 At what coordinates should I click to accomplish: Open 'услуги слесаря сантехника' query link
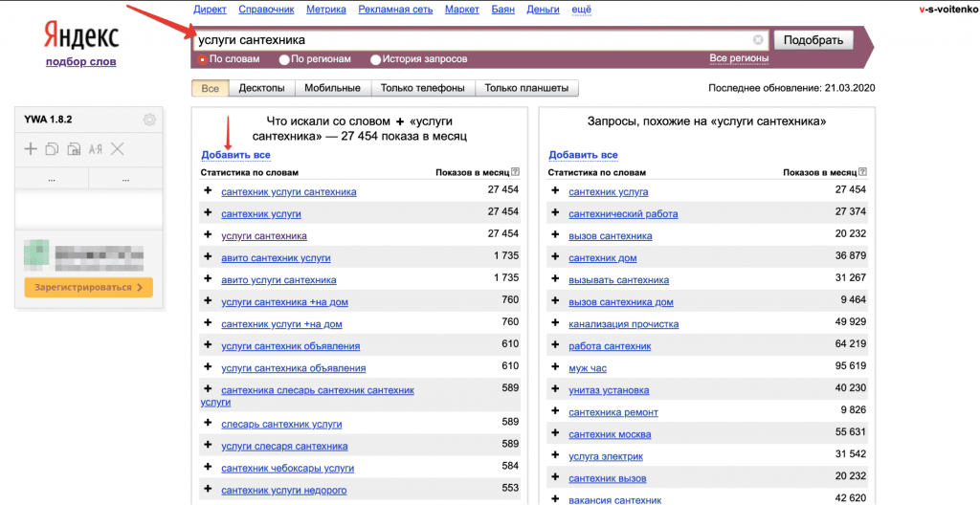tap(284, 446)
